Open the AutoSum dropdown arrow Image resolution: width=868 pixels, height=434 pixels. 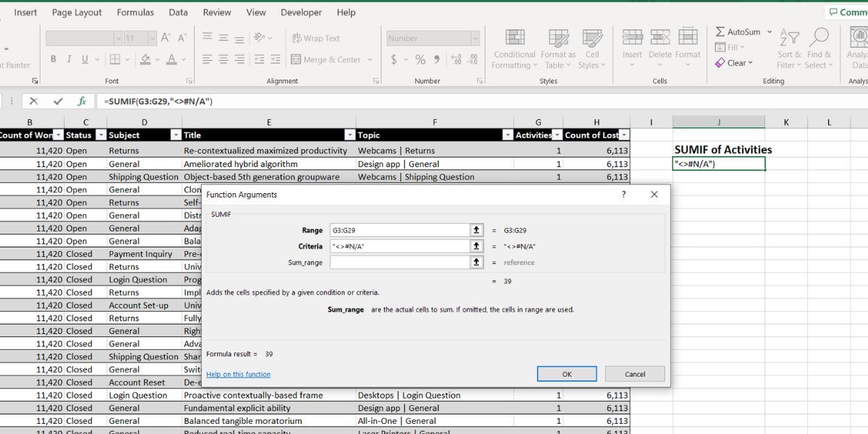[769, 32]
